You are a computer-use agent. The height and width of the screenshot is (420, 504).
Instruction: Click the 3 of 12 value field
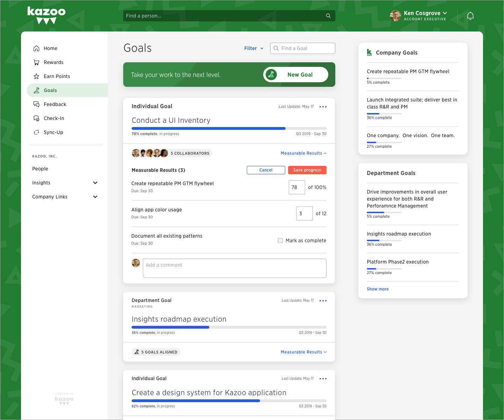[304, 213]
